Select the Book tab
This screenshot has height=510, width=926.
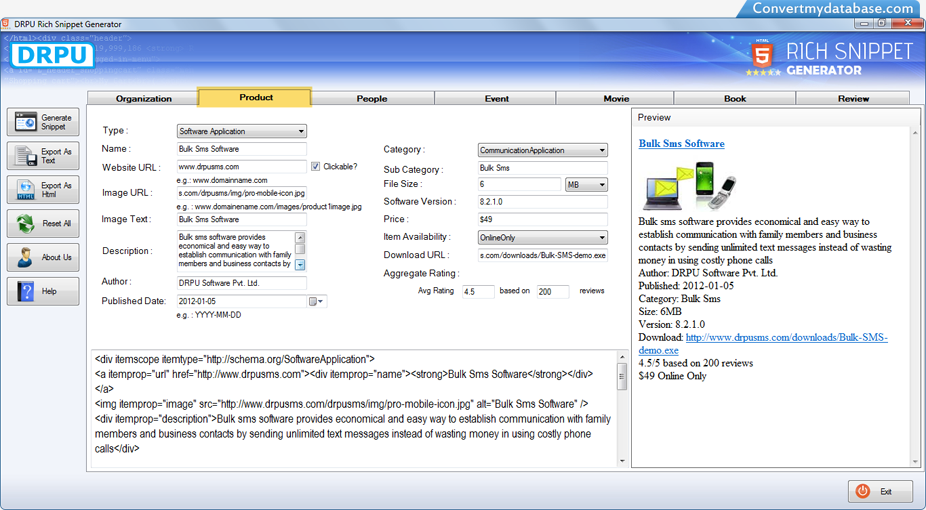(735, 99)
